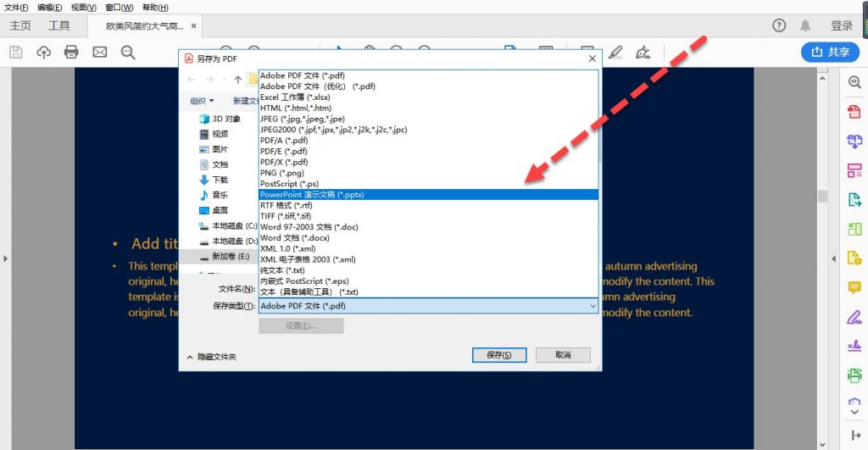Open the Fill & Sign tool in right panel
Viewport: 868px width, 450px height.
[854, 317]
